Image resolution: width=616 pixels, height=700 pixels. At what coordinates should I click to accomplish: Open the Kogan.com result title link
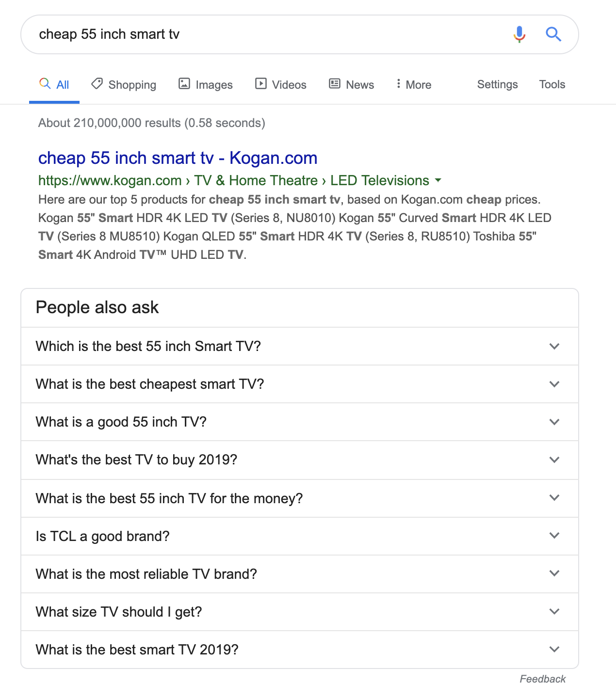tap(178, 158)
